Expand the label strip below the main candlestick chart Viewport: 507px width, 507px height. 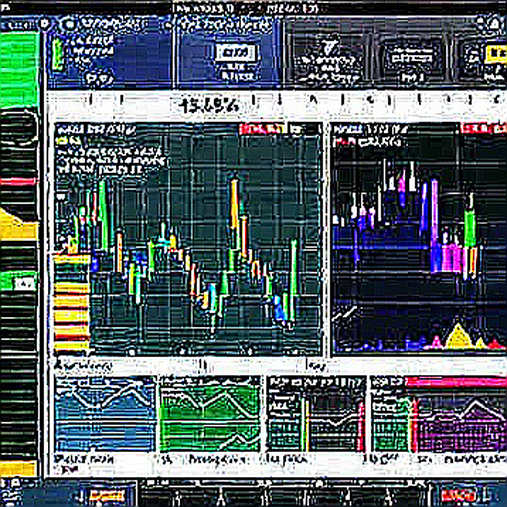[x=187, y=366]
